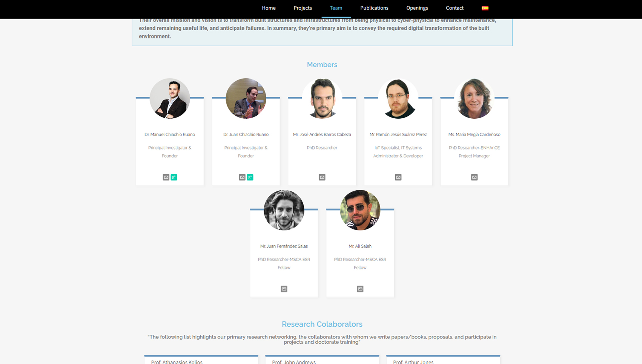The height and width of the screenshot is (364, 642).
Task: Click María Megía Cardeñoso's email icon
Action: point(475,177)
